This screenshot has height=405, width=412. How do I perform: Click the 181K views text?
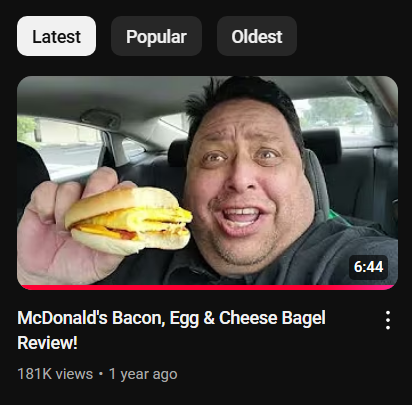click(55, 374)
